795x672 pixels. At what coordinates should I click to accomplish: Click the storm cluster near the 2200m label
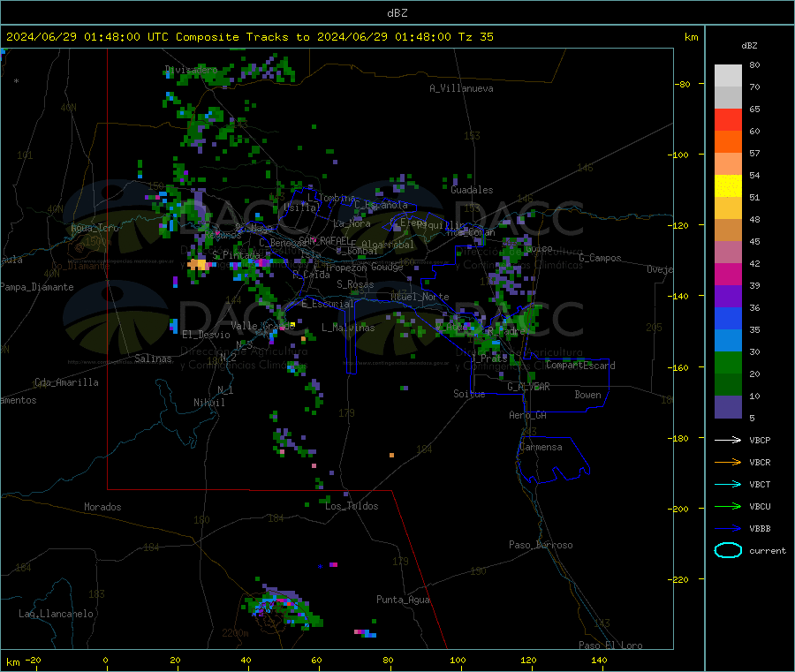[x=282, y=606]
